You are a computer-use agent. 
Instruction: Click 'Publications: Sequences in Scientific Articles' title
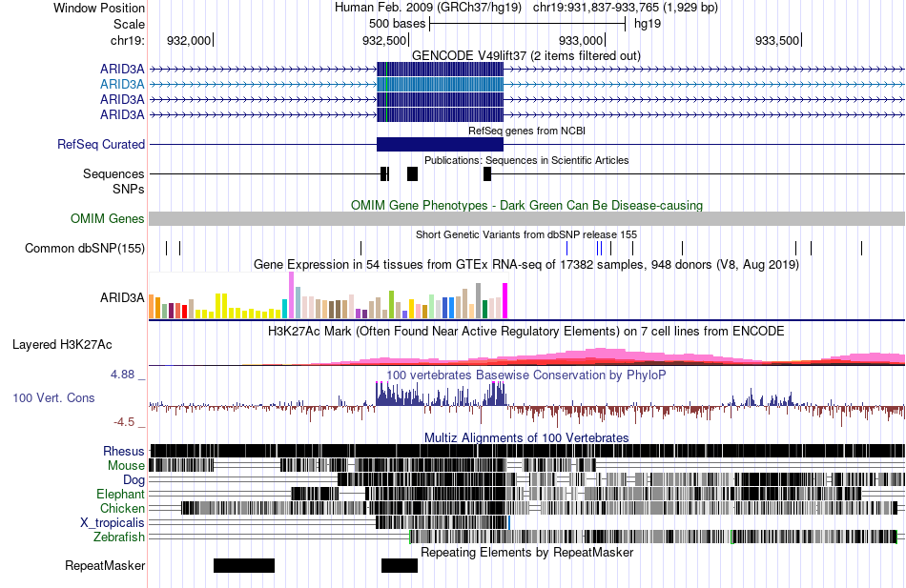click(526, 160)
